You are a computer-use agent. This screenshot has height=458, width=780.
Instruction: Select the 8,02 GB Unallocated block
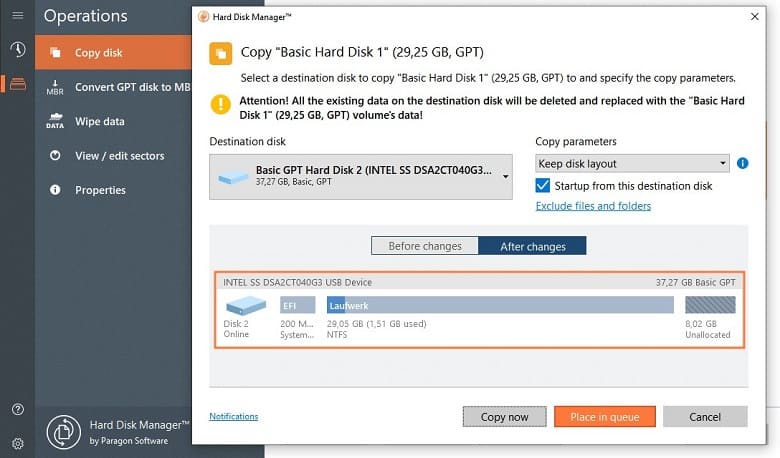[710, 305]
